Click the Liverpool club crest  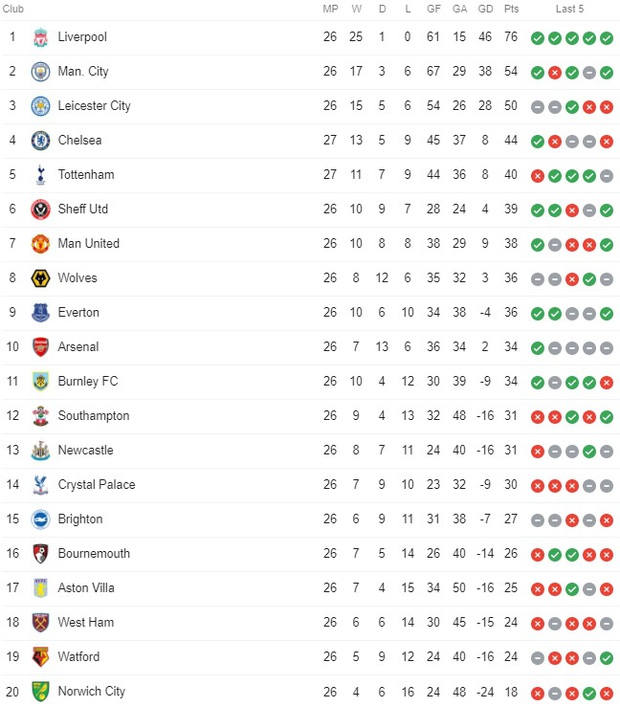41,37
